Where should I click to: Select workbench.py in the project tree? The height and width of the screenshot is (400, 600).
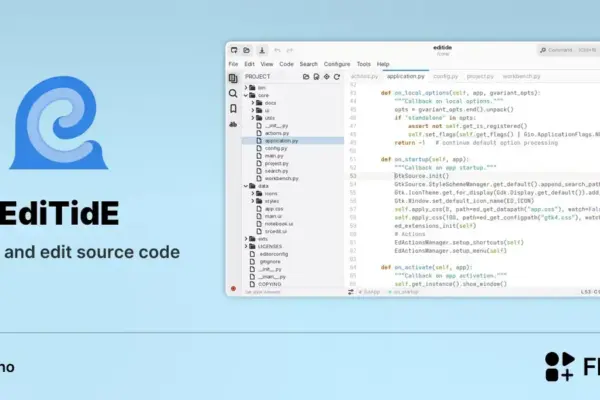tap(282, 178)
